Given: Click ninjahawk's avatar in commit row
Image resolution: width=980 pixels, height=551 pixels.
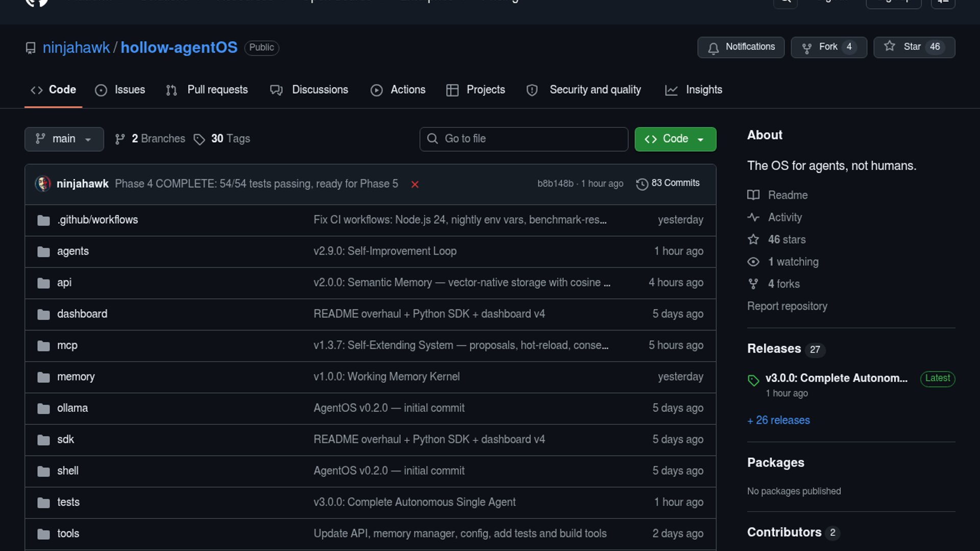Looking at the screenshot, I should coord(43,184).
